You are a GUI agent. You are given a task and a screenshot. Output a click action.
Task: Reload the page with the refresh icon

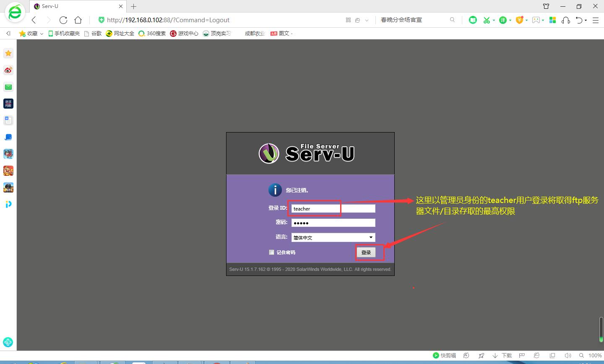tap(63, 20)
